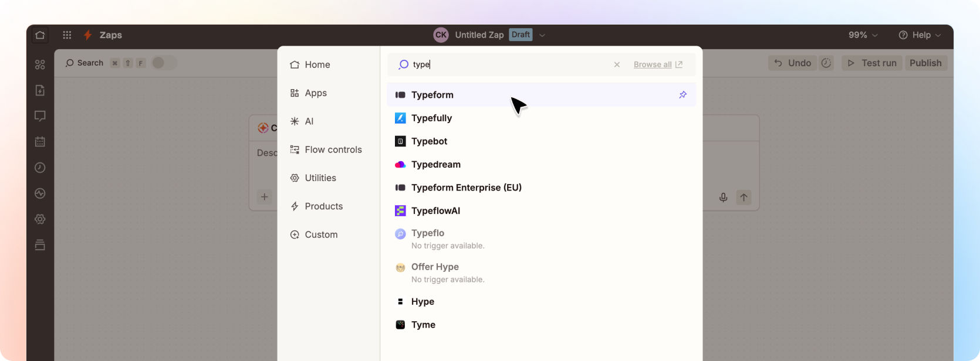
Task: Choose Typeform Enterprise (EU) result
Action: pyautogui.click(x=541, y=188)
